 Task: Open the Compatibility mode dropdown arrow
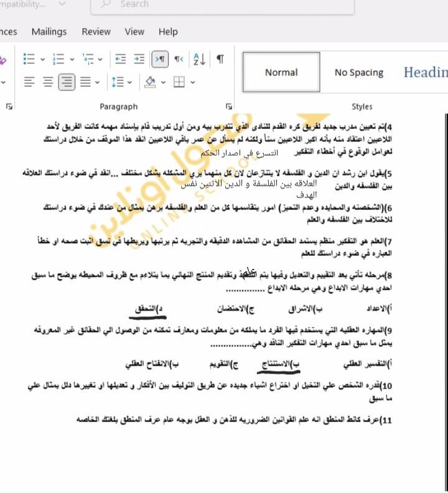pyautogui.click(x=62, y=4)
